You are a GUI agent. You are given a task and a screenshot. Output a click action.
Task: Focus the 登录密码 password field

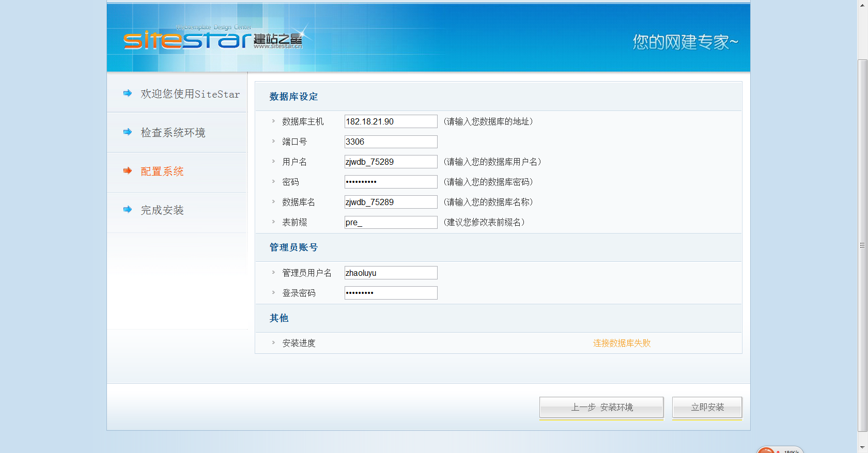click(391, 293)
